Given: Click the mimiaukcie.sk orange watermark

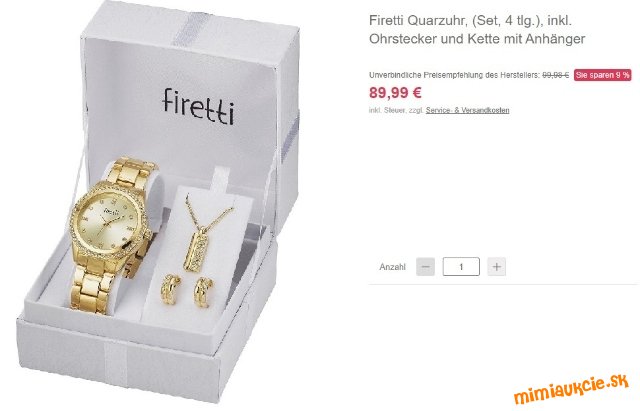Looking at the screenshot, I should click(x=571, y=389).
